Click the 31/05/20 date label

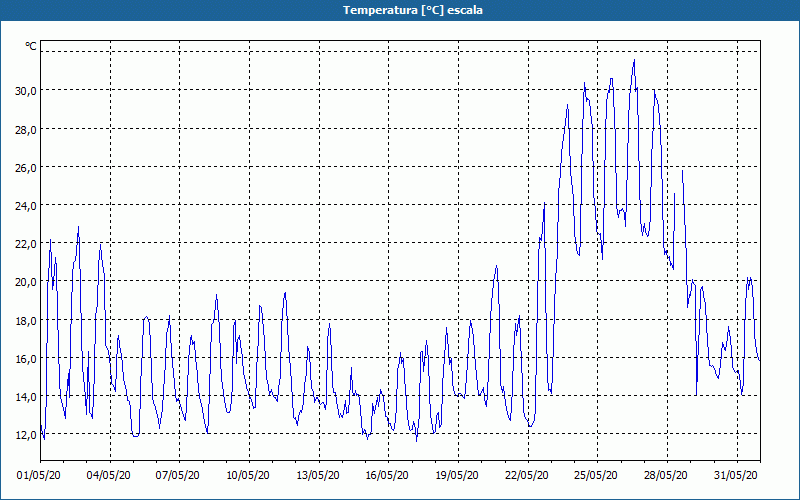point(735,475)
